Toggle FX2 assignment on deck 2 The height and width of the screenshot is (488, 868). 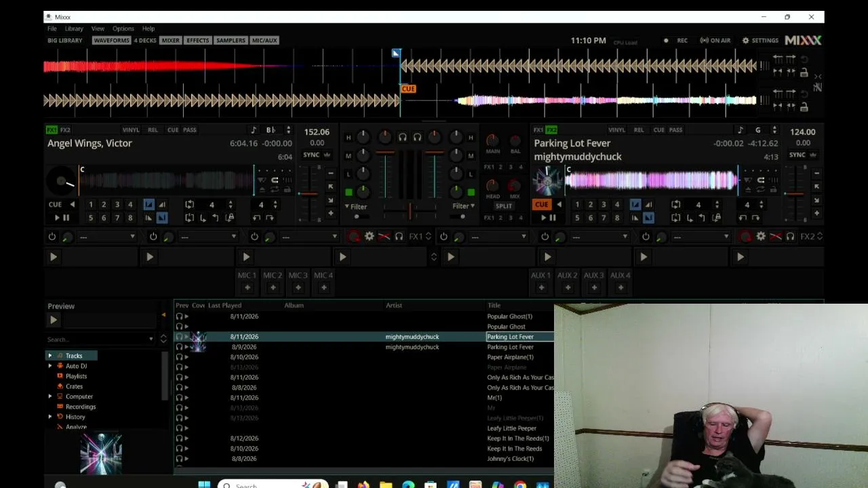pyautogui.click(x=552, y=130)
